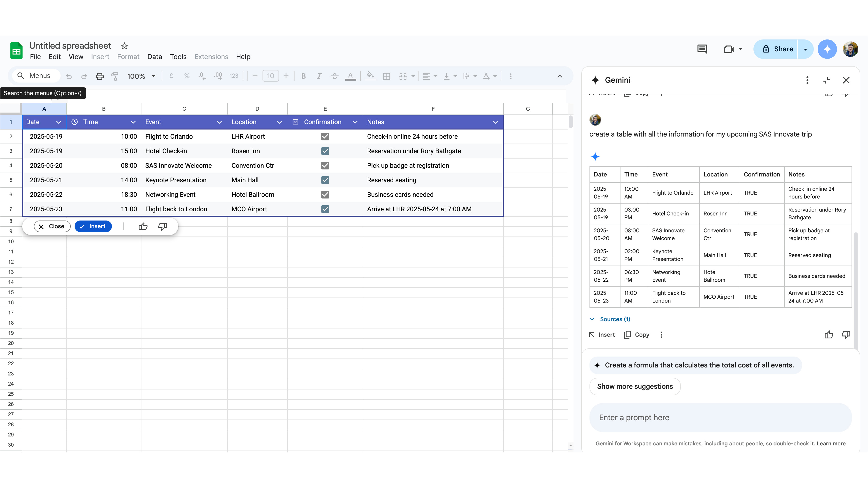This screenshot has height=488, width=868.
Task: Open the File menu
Action: point(35,57)
